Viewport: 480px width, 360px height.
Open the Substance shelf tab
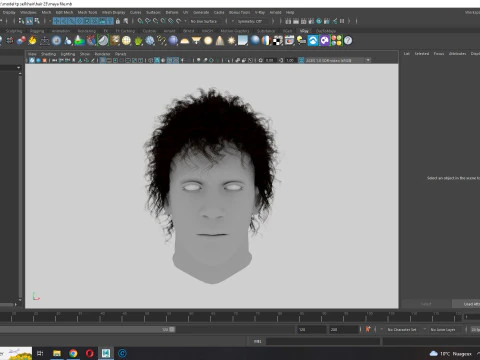[x=266, y=31]
